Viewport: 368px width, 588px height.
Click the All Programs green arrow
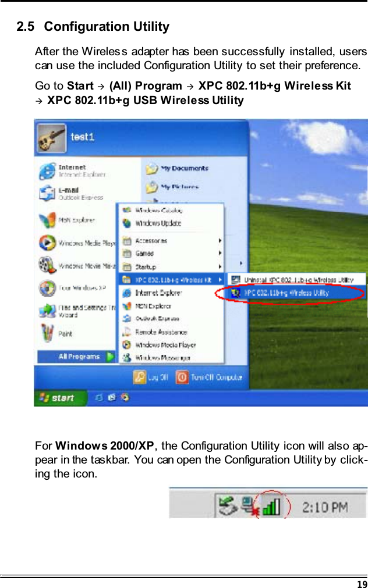tap(111, 357)
